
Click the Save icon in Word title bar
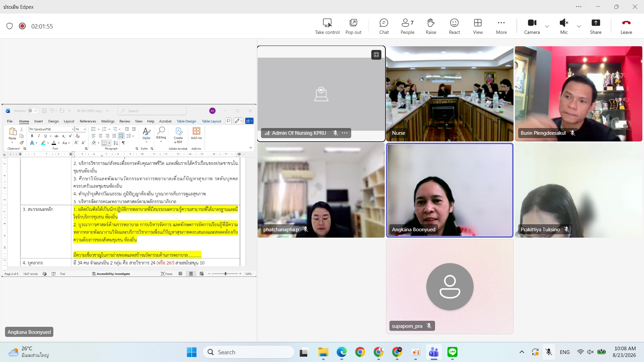point(44,111)
